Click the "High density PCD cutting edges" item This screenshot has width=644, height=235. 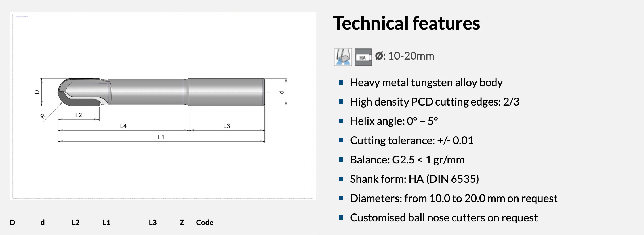click(434, 102)
